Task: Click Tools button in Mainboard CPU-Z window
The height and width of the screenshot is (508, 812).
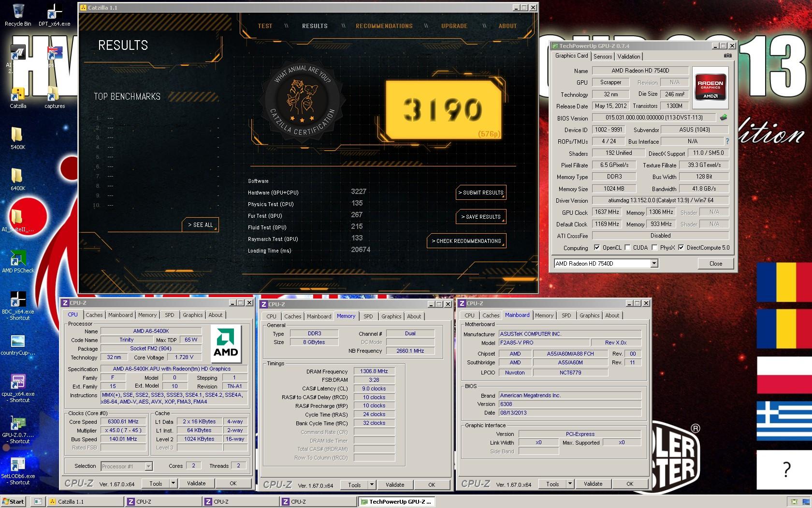Action: [x=552, y=484]
